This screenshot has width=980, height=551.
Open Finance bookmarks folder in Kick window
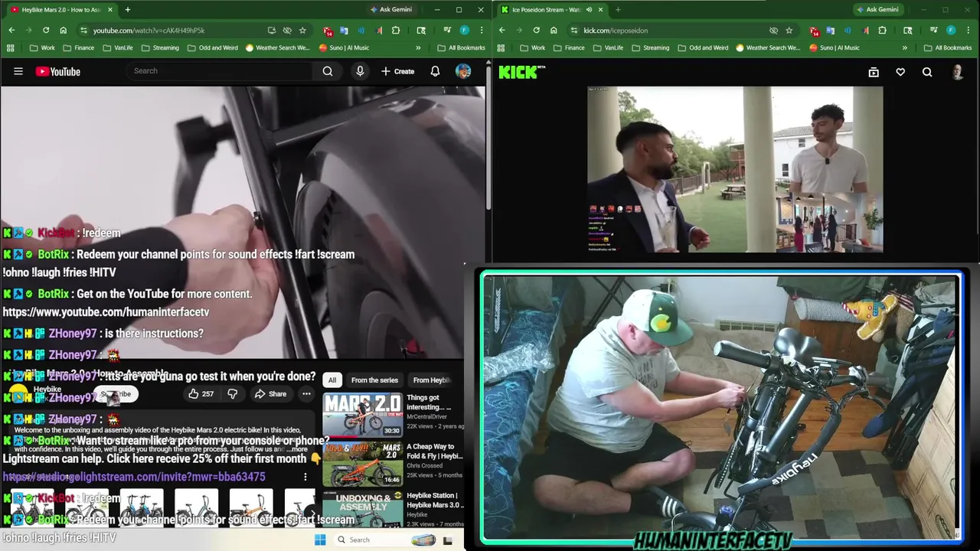tap(567, 47)
